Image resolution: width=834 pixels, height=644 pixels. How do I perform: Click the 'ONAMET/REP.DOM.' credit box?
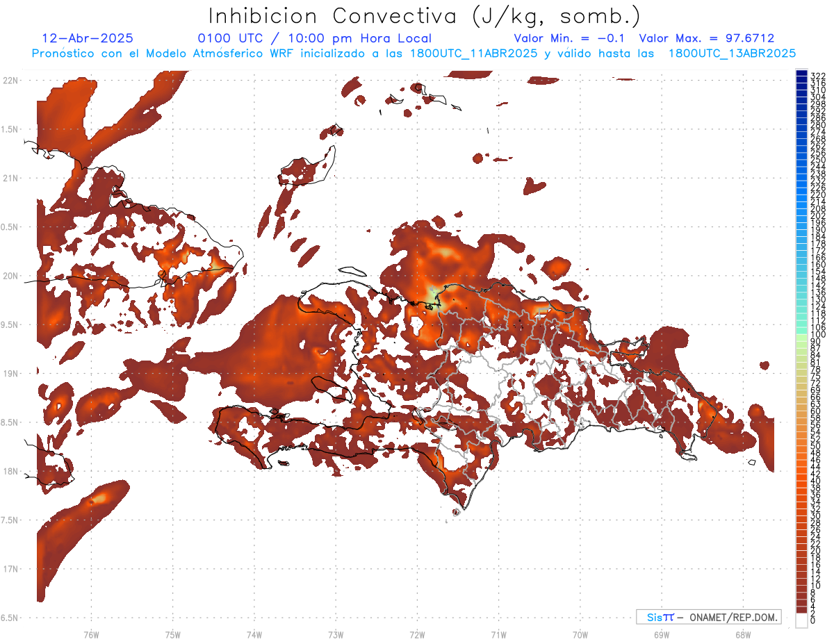pos(708,617)
